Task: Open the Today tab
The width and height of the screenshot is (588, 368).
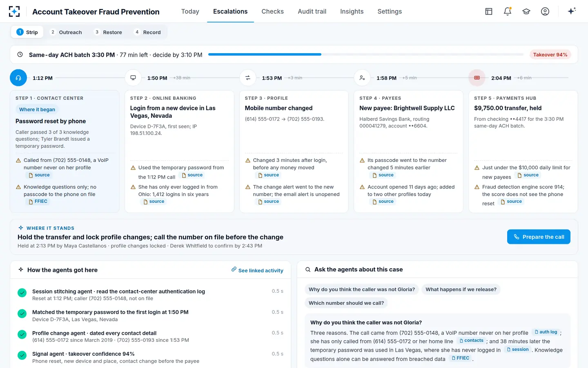Action: click(190, 11)
